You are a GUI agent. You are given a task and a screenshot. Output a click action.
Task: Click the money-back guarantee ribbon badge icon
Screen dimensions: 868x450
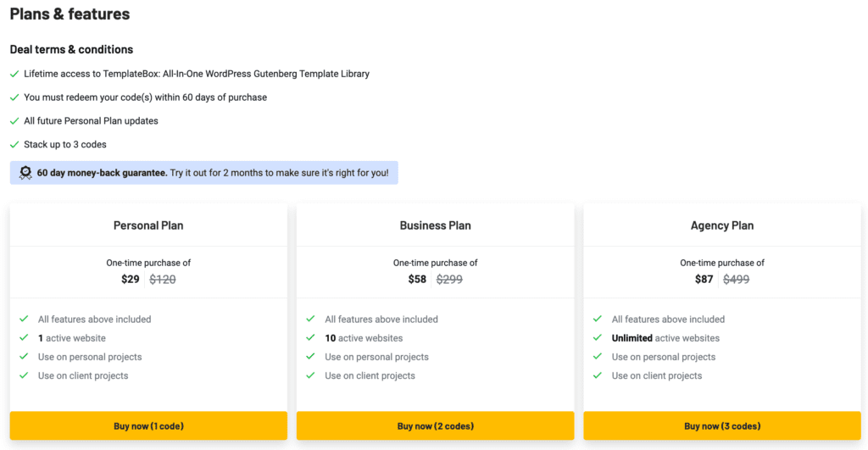[25, 173]
